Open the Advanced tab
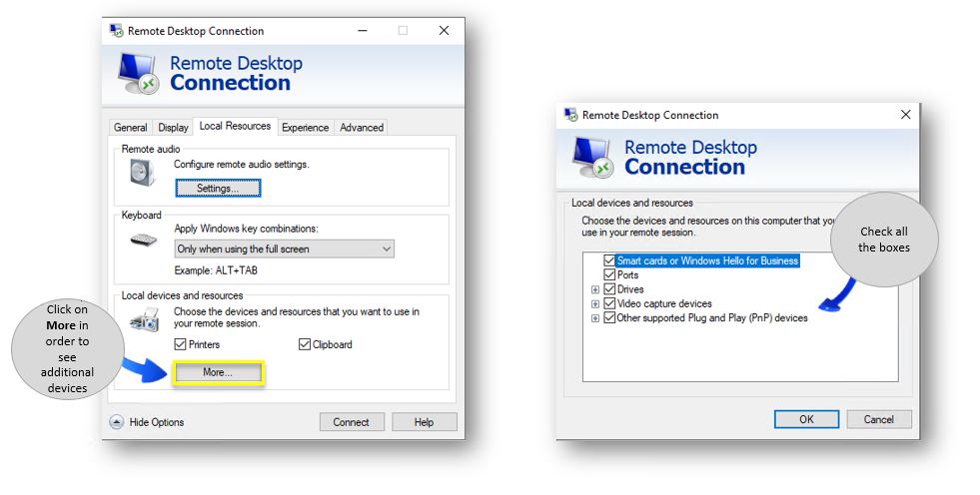980x495 pixels. 361,128
